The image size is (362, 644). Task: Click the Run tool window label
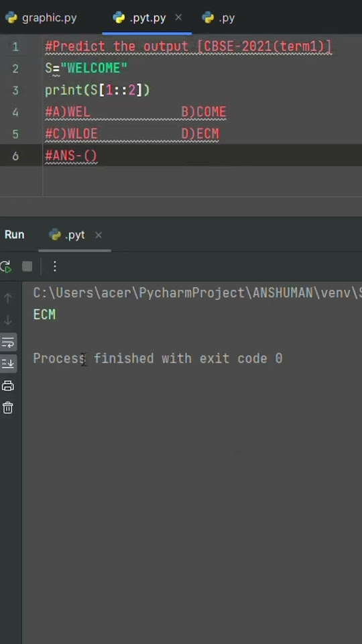[14, 235]
